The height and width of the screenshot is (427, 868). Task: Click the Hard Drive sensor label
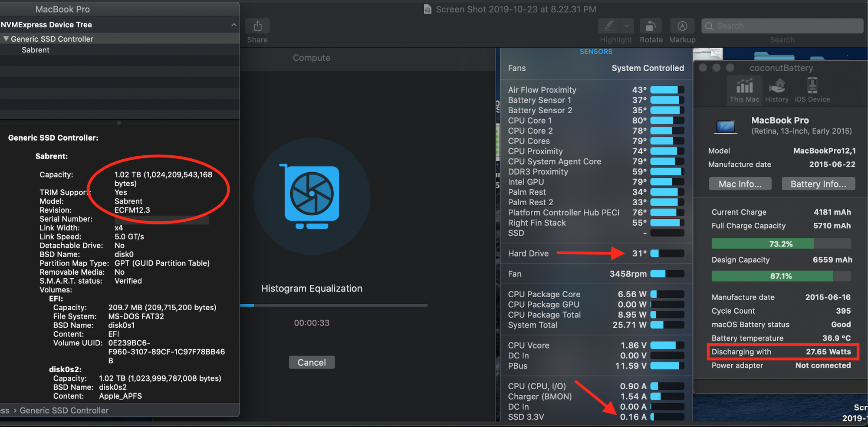click(528, 253)
